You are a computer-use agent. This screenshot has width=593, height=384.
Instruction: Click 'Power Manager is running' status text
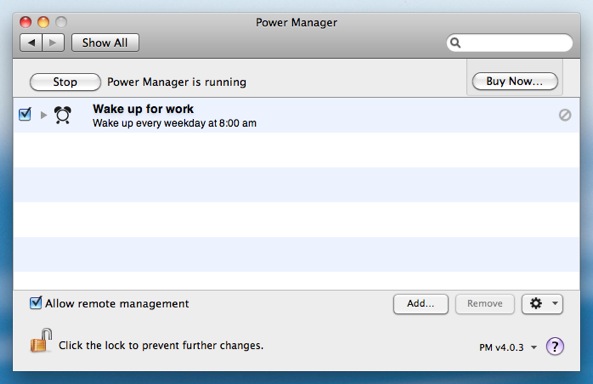pos(177,82)
